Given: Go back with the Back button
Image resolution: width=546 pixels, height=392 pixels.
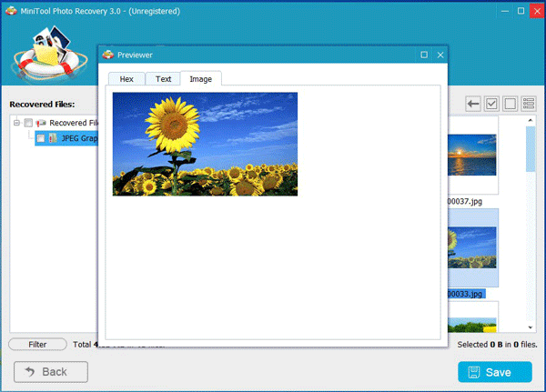Looking at the screenshot, I should click(x=51, y=371).
